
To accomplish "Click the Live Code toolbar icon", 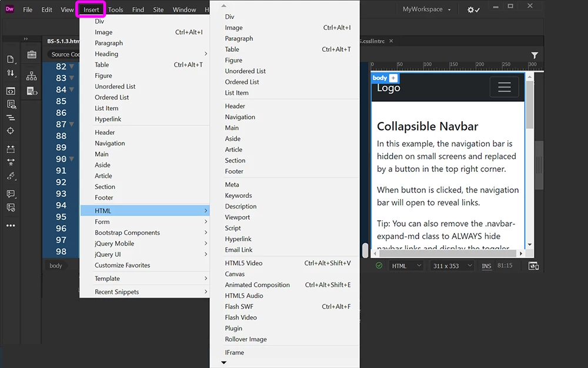I will 11,91.
